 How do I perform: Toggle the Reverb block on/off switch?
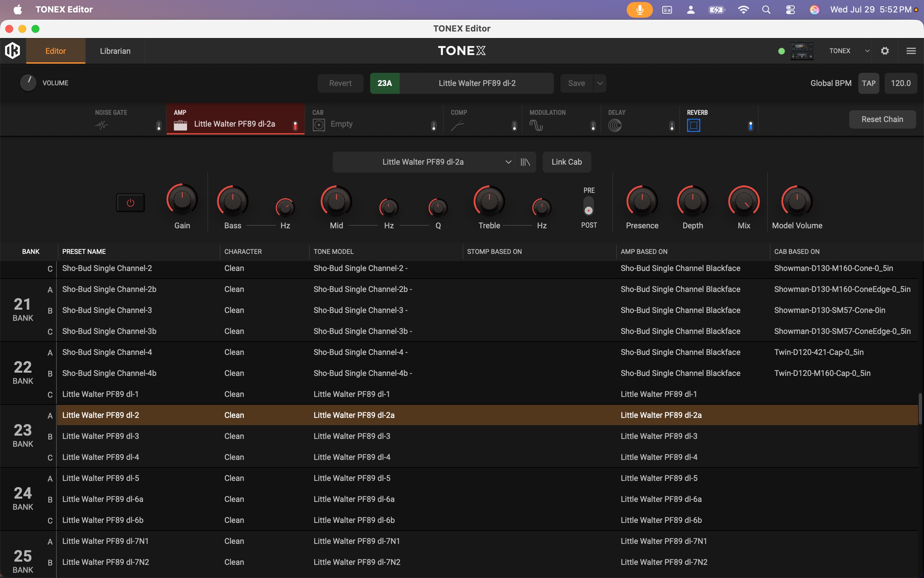pyautogui.click(x=750, y=126)
